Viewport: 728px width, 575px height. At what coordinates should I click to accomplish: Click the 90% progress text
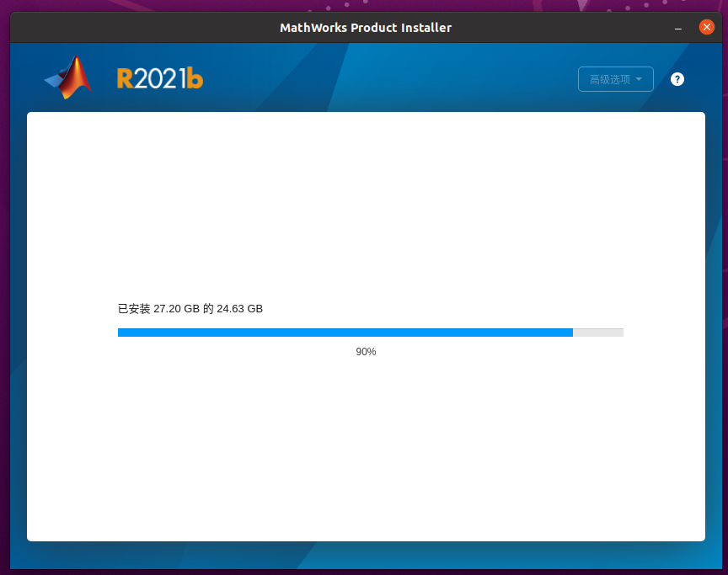[366, 352]
